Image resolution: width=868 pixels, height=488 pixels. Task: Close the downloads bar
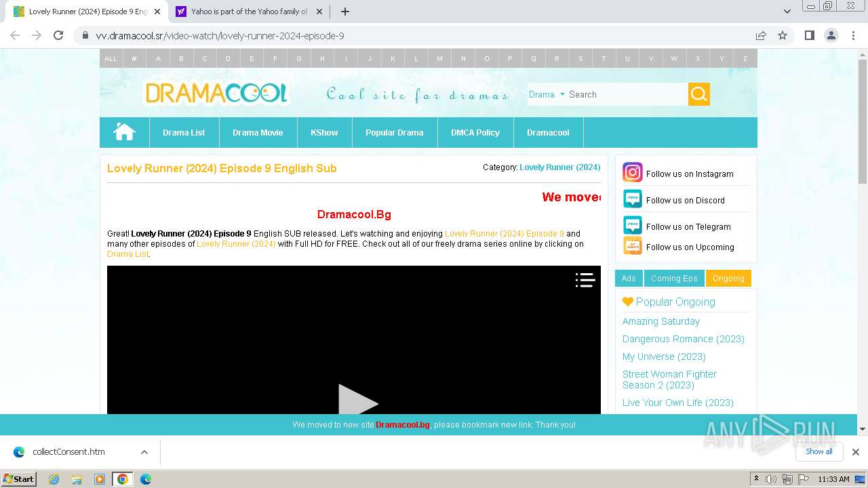click(x=856, y=451)
